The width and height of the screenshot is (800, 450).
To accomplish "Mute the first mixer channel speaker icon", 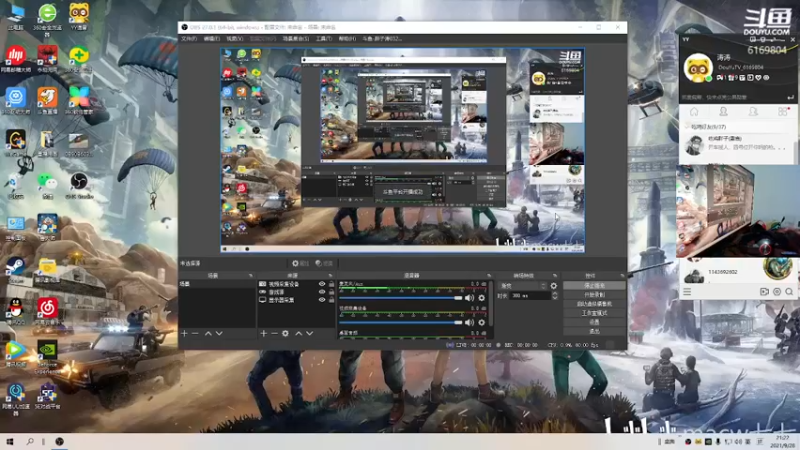I will [x=469, y=297].
